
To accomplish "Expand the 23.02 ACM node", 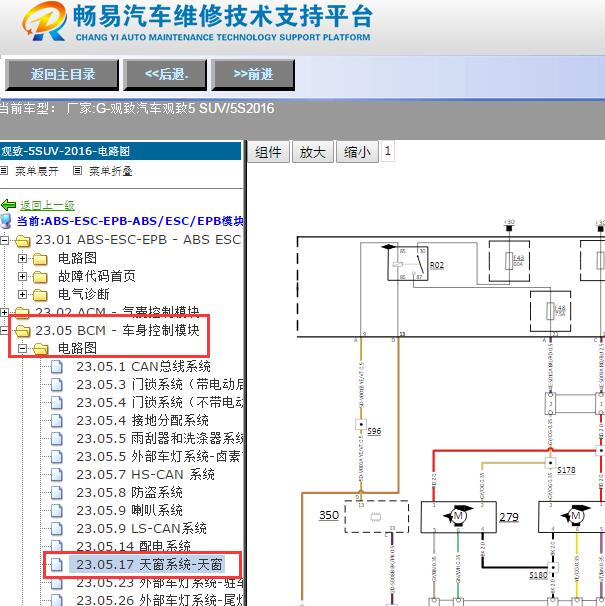I will 5,312.
